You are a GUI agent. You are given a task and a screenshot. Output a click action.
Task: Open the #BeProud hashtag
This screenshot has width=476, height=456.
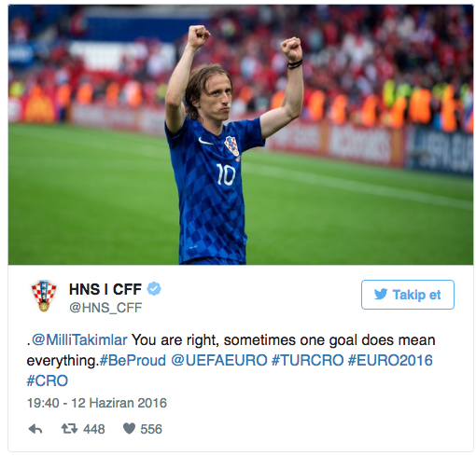133,361
